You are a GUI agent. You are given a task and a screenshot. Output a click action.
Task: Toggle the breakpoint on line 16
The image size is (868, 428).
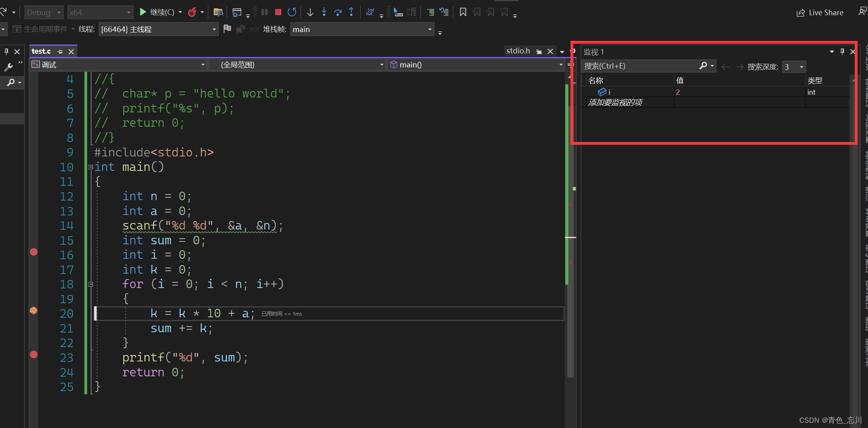[x=34, y=252]
